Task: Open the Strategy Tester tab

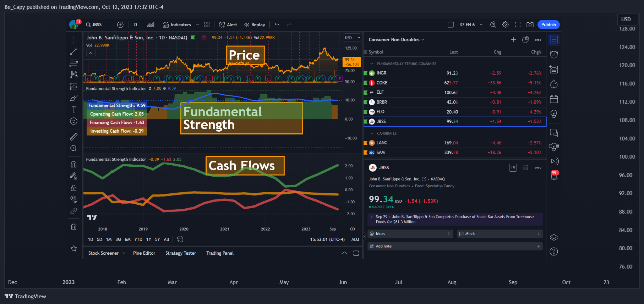Action: click(x=181, y=253)
